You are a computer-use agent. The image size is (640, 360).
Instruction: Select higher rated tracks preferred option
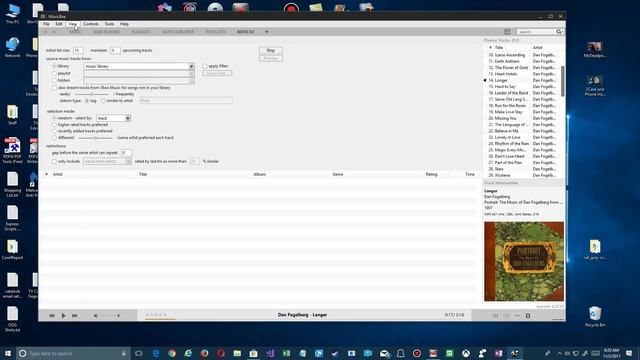[x=54, y=124]
